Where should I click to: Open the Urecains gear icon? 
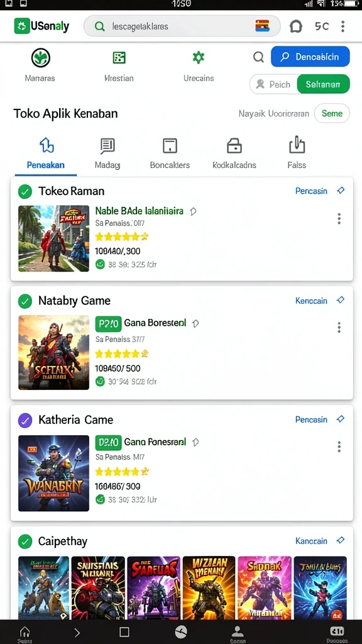click(198, 57)
